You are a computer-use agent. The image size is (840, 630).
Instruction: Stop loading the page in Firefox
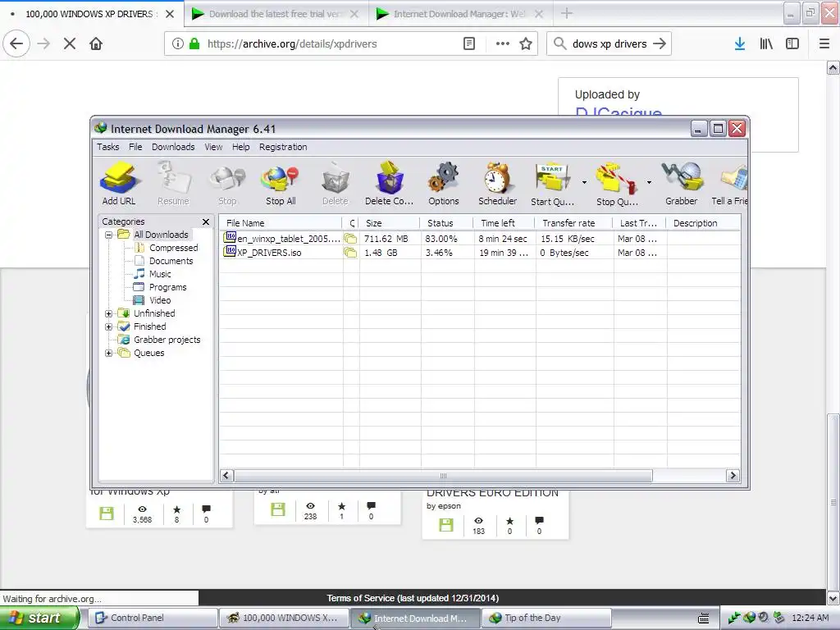click(x=70, y=43)
